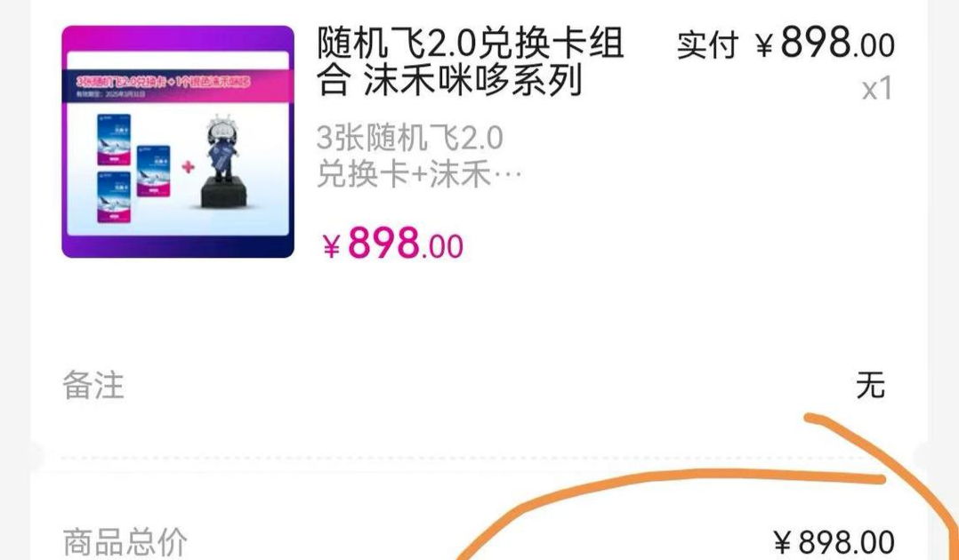Open the product thumbnail image
The image size is (959, 560).
tap(178, 142)
